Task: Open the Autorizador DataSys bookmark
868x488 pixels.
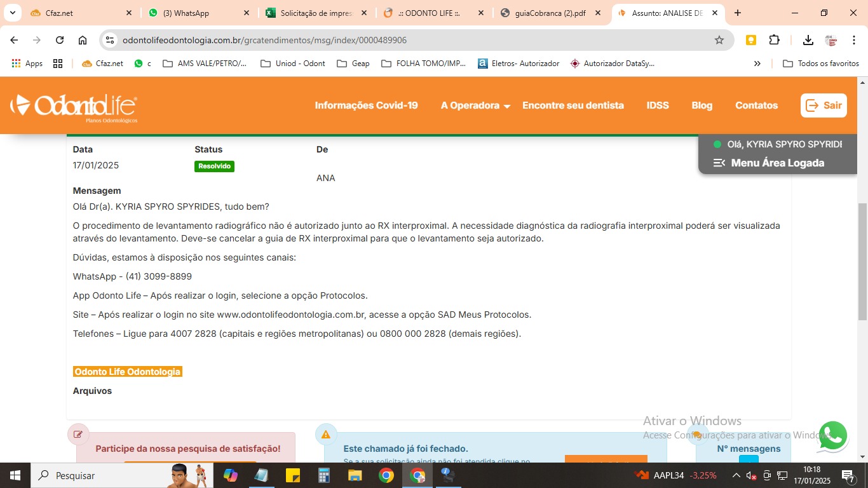Action: [x=613, y=64]
